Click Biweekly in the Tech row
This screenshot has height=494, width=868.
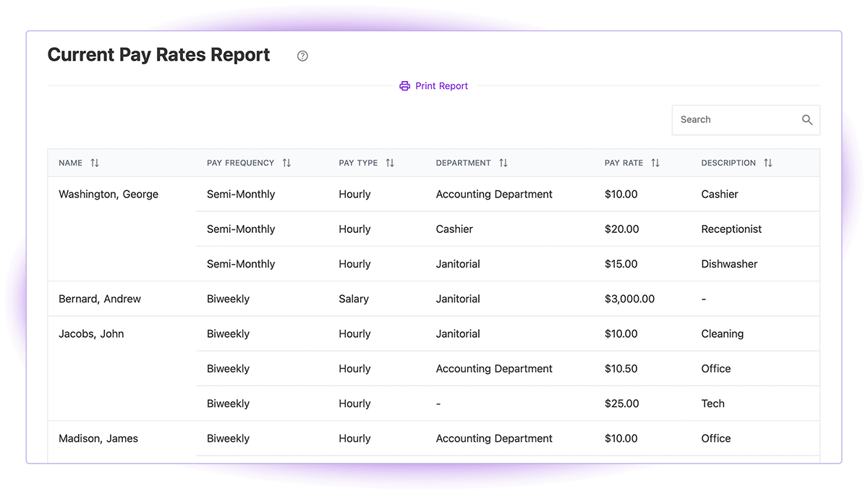(228, 404)
